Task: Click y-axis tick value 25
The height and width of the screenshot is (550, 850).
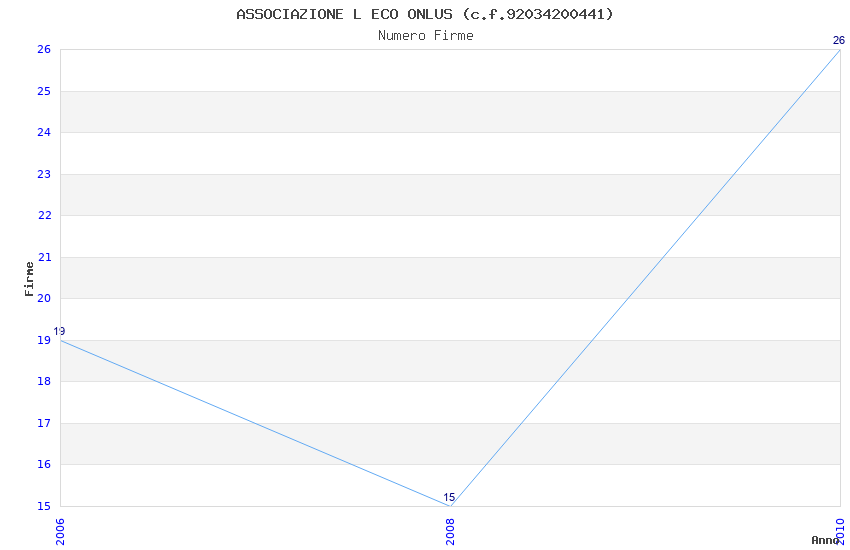Action: click(44, 91)
